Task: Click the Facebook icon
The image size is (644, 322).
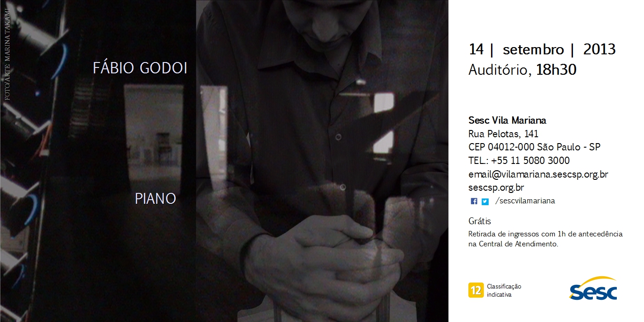Action: tap(474, 202)
